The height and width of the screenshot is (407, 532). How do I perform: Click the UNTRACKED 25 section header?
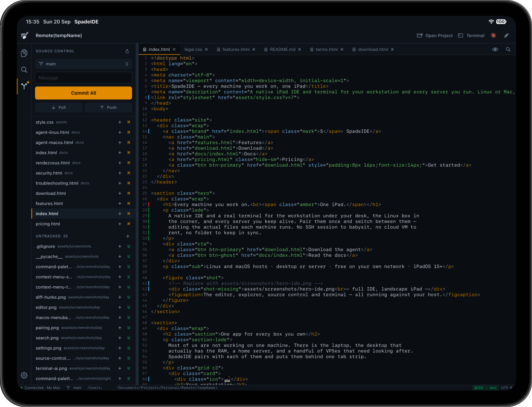(x=52, y=236)
